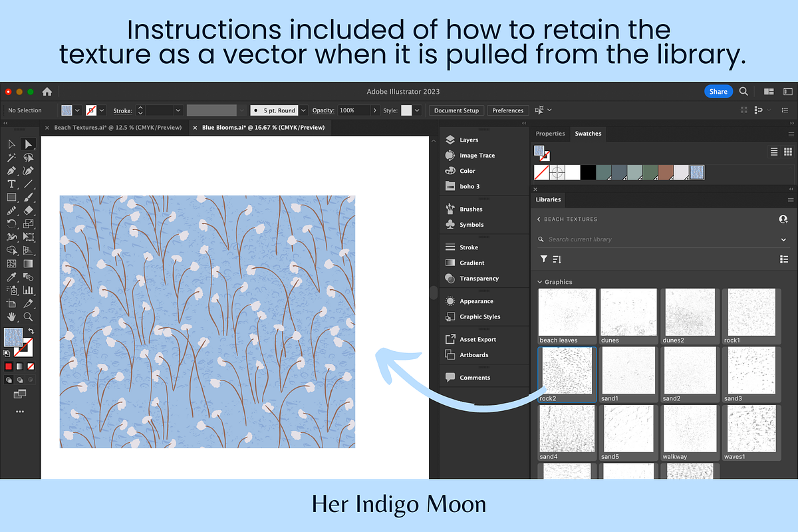Select the Magic Wand tool
The width and height of the screenshot is (798, 532).
point(11,158)
